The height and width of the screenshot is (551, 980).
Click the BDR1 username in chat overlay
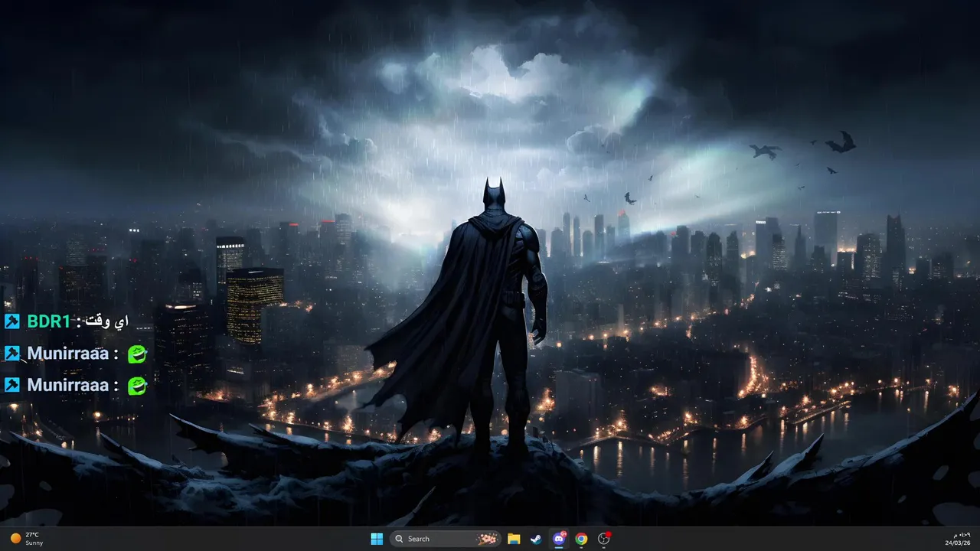pos(49,321)
